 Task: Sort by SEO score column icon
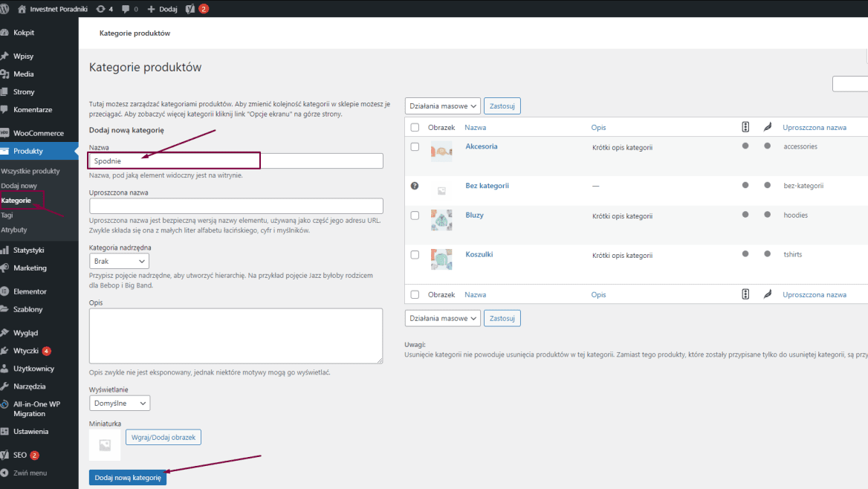pyautogui.click(x=745, y=127)
